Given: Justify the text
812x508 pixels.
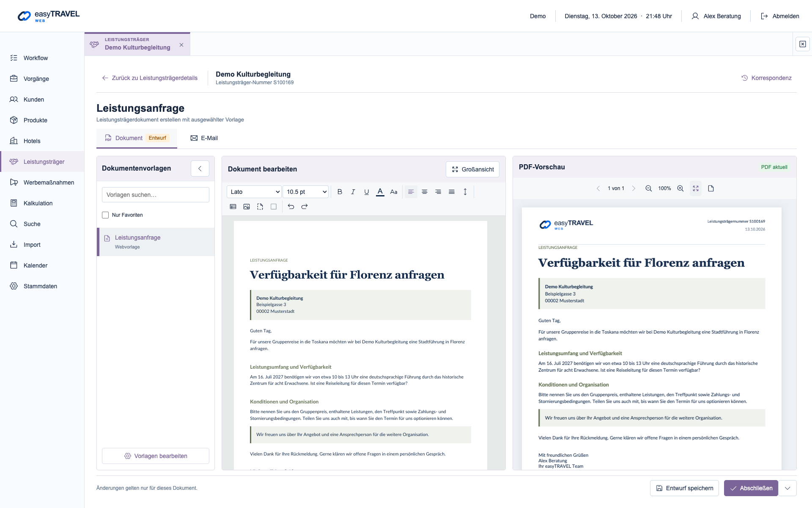Looking at the screenshot, I should pyautogui.click(x=452, y=192).
